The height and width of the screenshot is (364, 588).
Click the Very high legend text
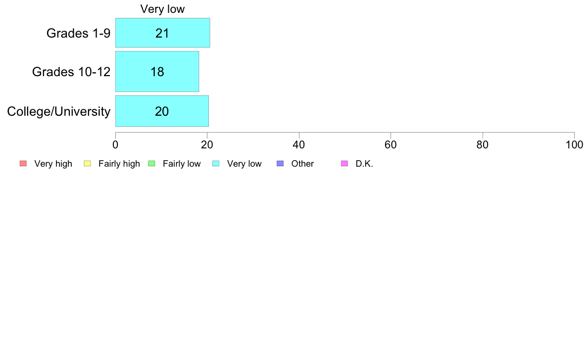pyautogui.click(x=53, y=164)
